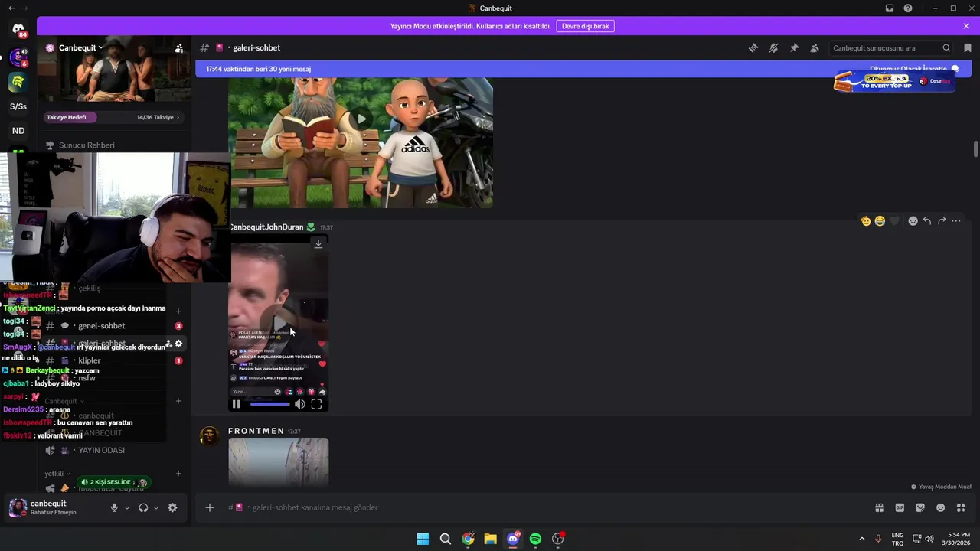Add channel with plus next to yetkili

coord(178,474)
